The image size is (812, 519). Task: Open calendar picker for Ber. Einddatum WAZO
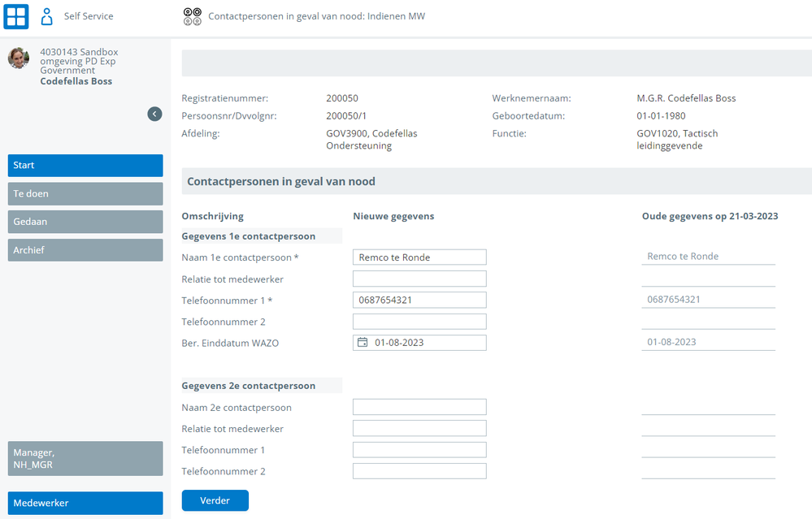click(363, 343)
